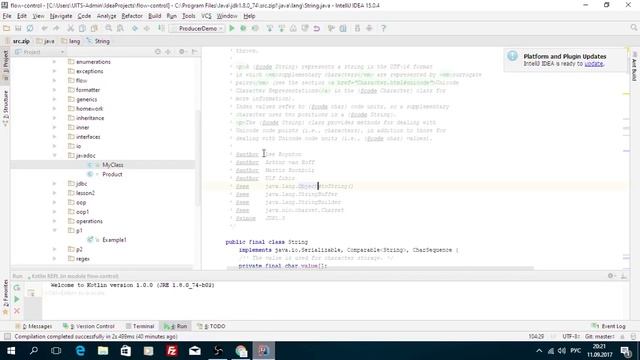The image size is (640, 360).
Task: Open the Structure side tool button
Action: (5, 108)
